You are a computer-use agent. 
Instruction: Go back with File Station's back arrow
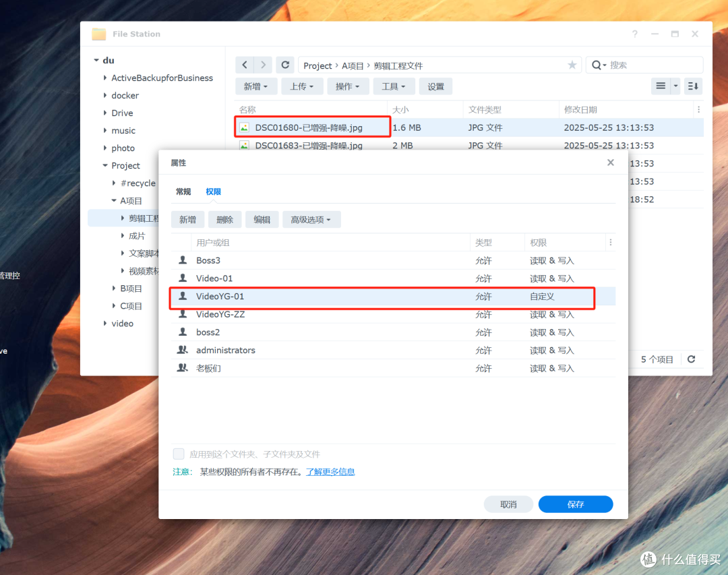(245, 65)
